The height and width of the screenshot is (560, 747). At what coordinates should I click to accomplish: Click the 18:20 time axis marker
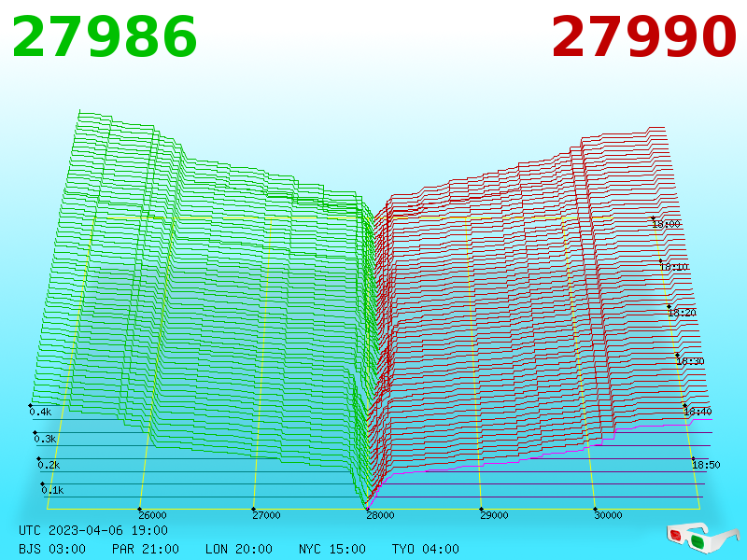[682, 313]
